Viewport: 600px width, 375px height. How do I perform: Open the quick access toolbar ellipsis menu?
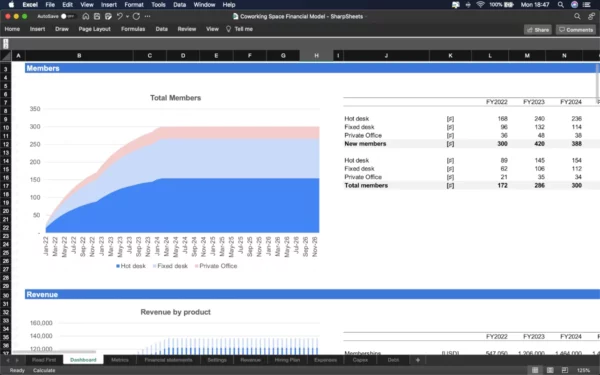[147, 16]
